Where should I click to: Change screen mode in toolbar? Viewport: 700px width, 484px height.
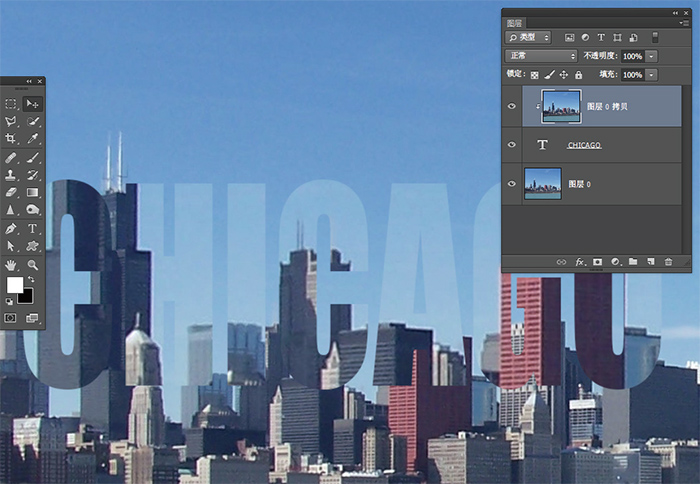coord(32,318)
